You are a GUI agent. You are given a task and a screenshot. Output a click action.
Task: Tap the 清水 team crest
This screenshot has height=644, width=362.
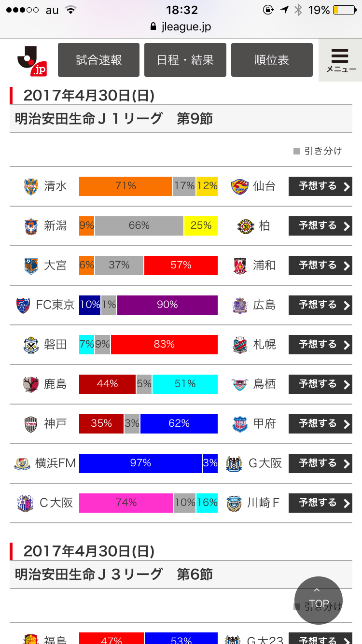(31, 186)
